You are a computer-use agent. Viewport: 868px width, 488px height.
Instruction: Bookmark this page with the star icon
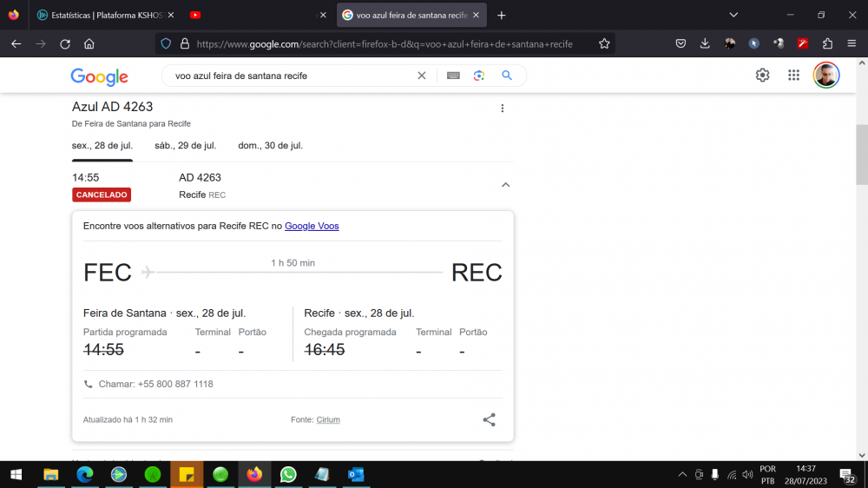click(604, 43)
